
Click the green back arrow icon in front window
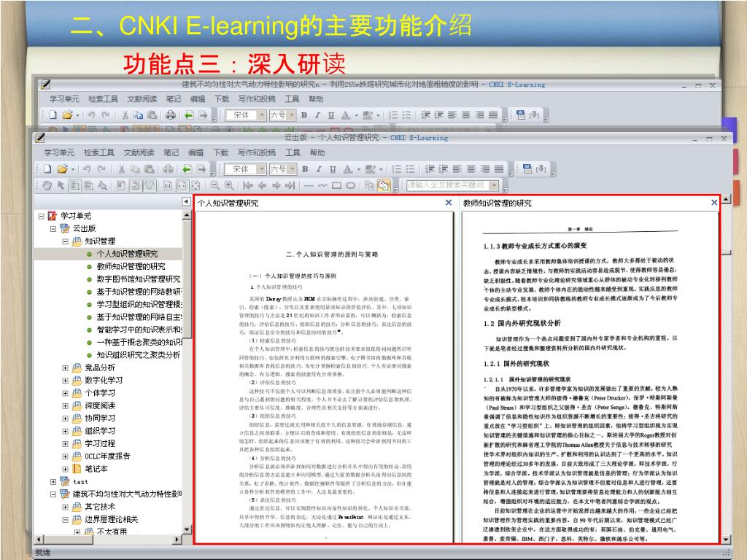pyautogui.click(x=187, y=168)
